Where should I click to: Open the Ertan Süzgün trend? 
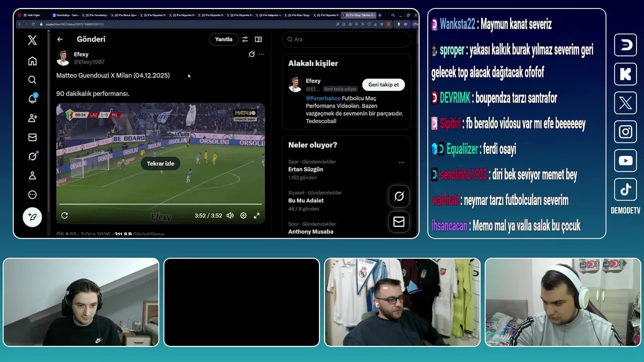pos(305,169)
